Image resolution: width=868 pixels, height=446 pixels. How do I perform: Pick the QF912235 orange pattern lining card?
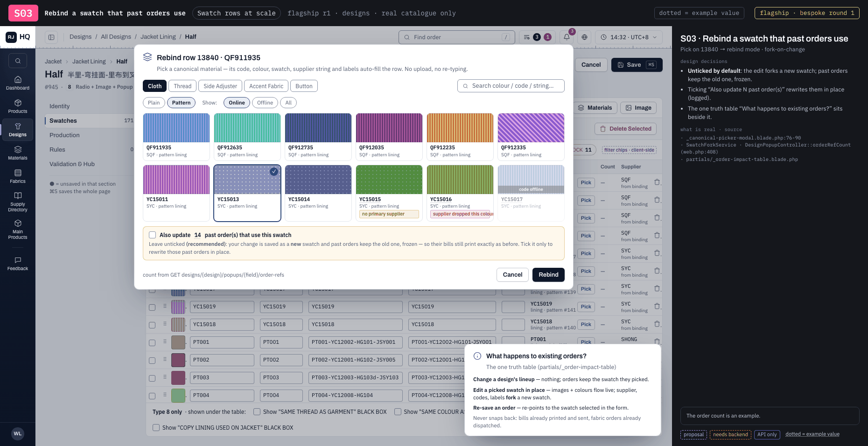pos(460,137)
